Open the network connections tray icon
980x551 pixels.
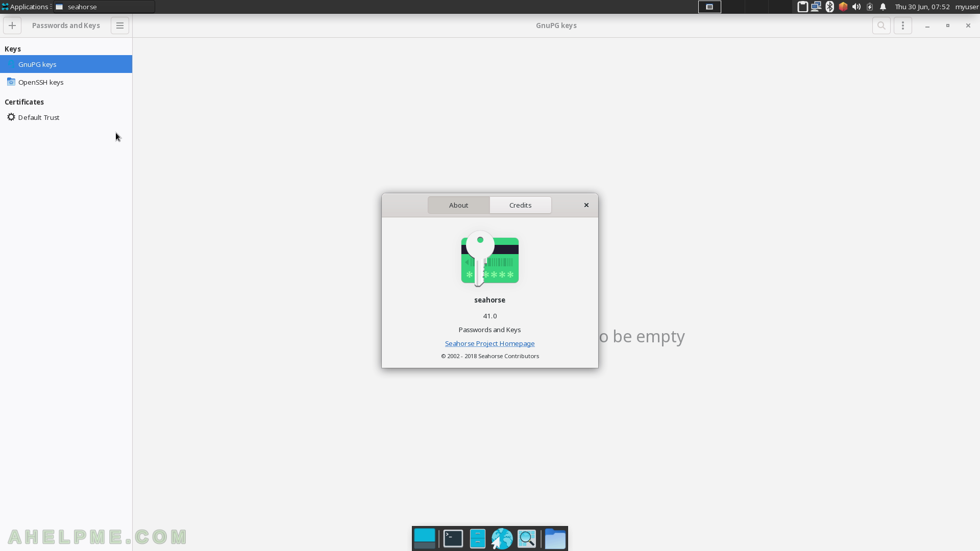816,7
